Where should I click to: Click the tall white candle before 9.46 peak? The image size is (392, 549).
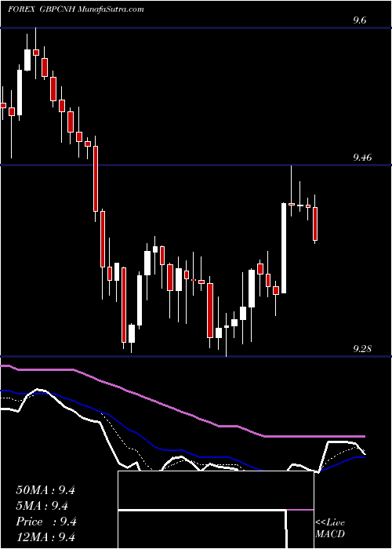[284, 248]
